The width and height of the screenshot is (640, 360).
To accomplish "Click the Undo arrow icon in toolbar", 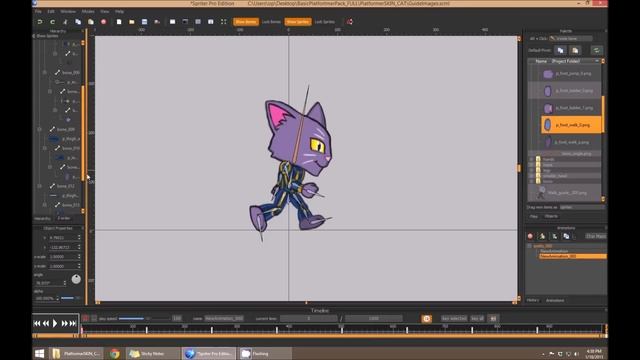I will click(40, 22).
